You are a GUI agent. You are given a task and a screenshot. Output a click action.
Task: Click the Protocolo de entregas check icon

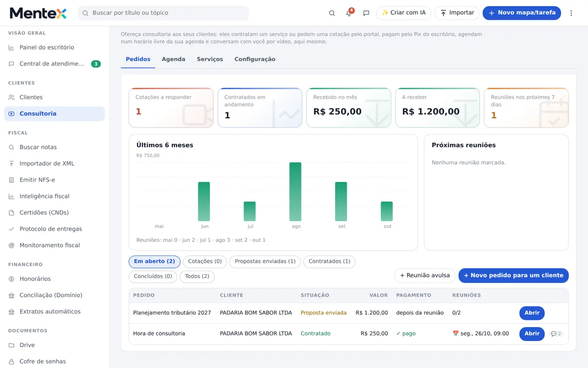pos(11,229)
